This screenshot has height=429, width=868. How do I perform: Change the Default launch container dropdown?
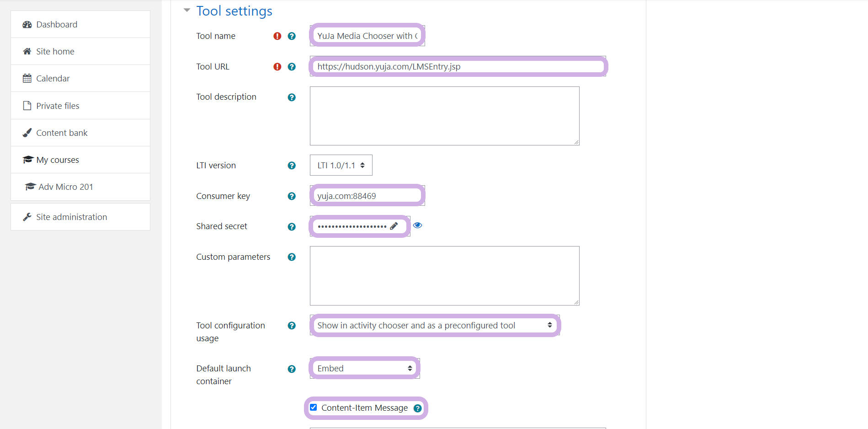[364, 368]
